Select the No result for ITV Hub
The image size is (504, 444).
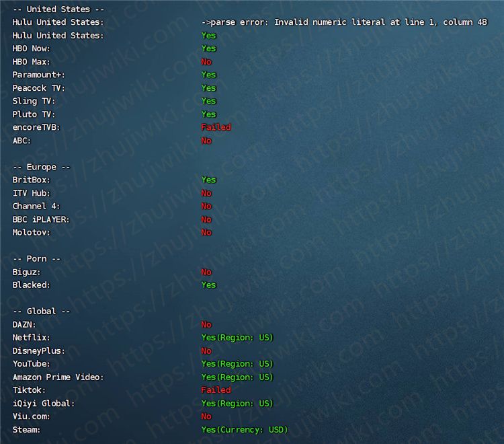(x=206, y=193)
